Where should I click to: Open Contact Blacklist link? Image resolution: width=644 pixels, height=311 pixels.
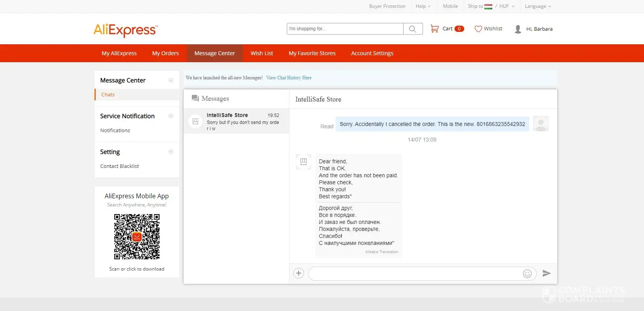pyautogui.click(x=119, y=166)
